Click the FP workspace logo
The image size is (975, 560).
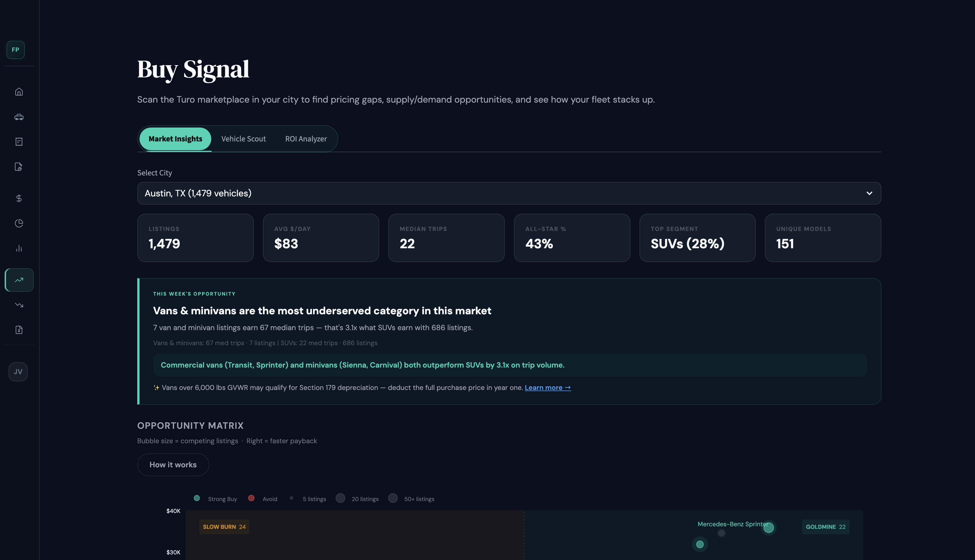tap(15, 50)
